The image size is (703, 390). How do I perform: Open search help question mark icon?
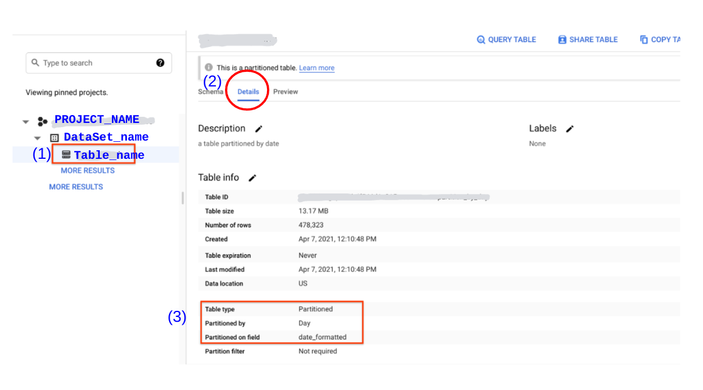160,63
